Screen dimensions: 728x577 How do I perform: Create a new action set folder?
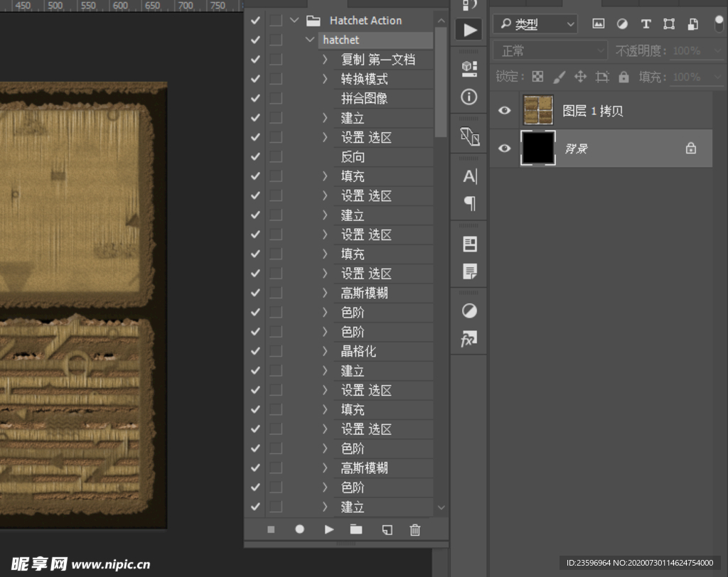(356, 529)
